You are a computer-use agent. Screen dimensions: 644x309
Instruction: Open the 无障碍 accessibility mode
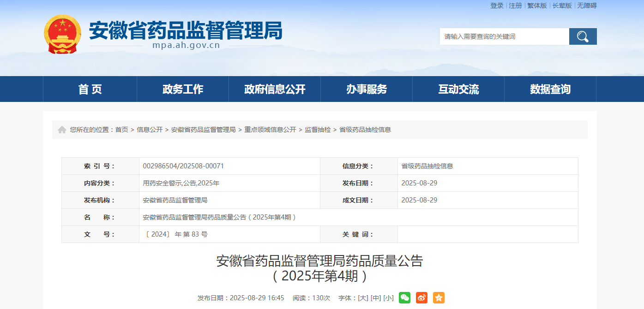pyautogui.click(x=587, y=6)
